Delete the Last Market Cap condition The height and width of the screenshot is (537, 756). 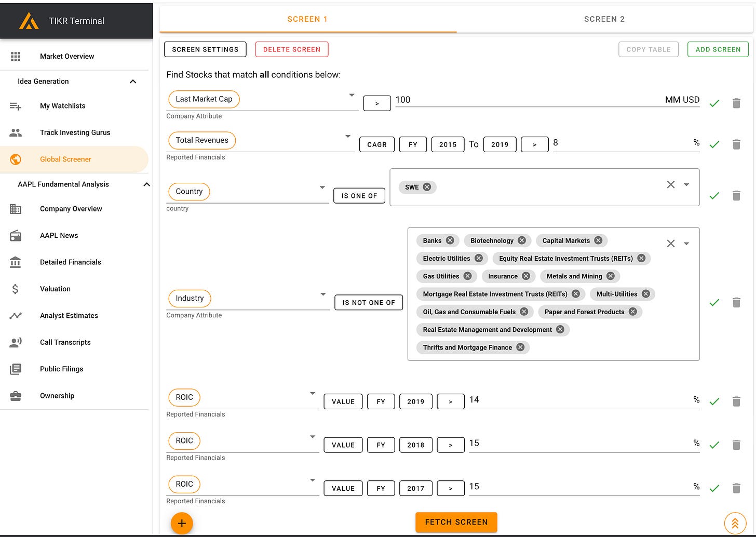tap(736, 103)
